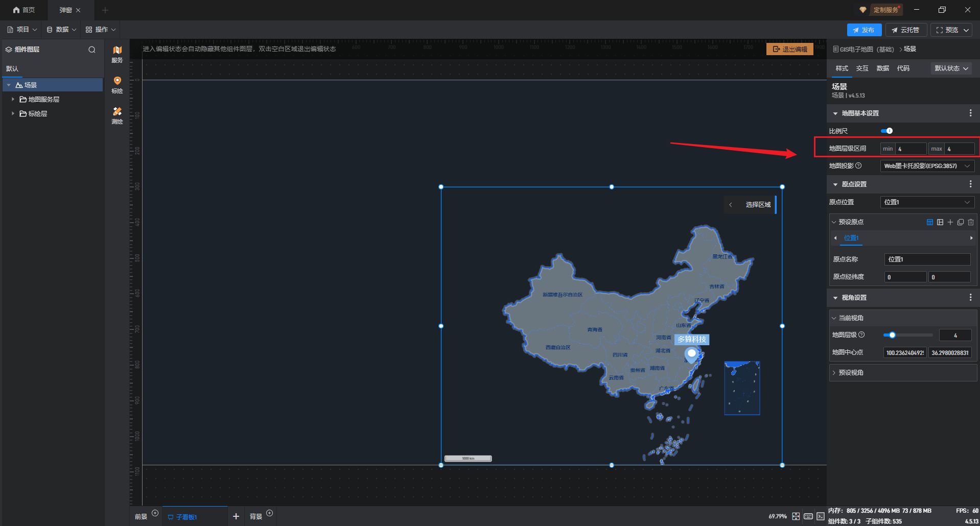Image resolution: width=980 pixels, height=526 pixels.
Task: Toggle the 比例尺 scale switch
Action: [887, 131]
